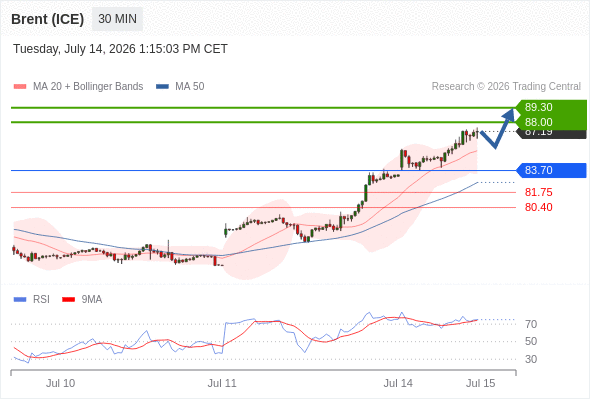
Task: Click the Brent (ICE) title
Action: point(47,19)
